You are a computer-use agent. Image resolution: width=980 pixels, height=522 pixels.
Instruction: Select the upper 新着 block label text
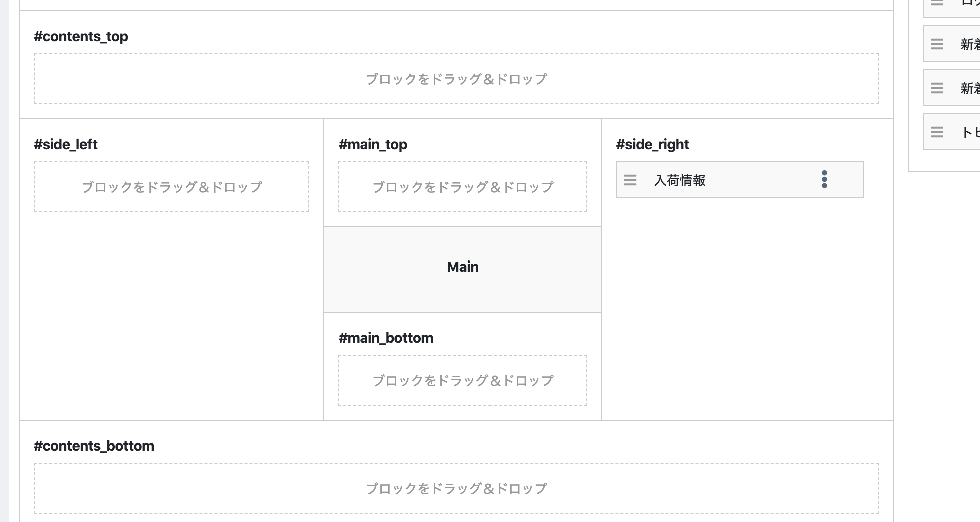tap(970, 45)
